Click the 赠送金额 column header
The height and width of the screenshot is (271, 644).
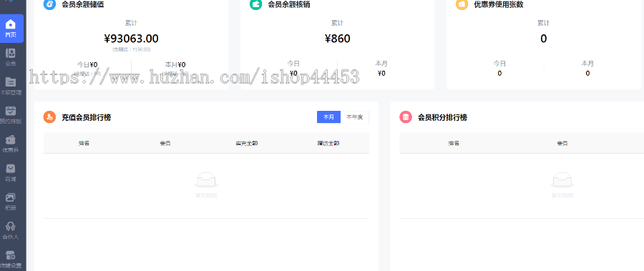[328, 143]
